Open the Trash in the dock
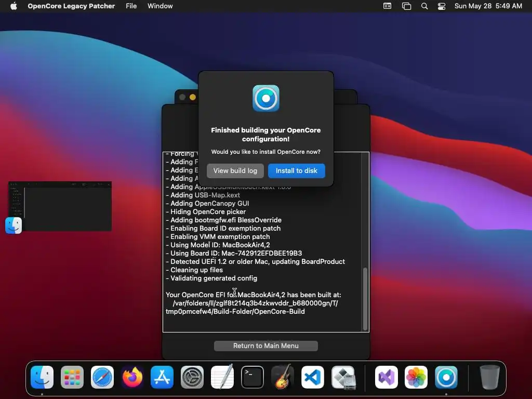 [489, 377]
